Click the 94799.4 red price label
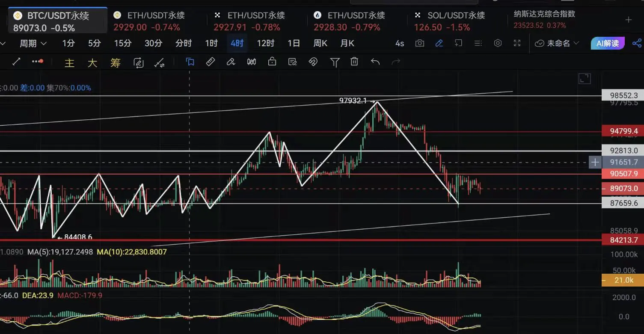644x334 pixels. [623, 131]
